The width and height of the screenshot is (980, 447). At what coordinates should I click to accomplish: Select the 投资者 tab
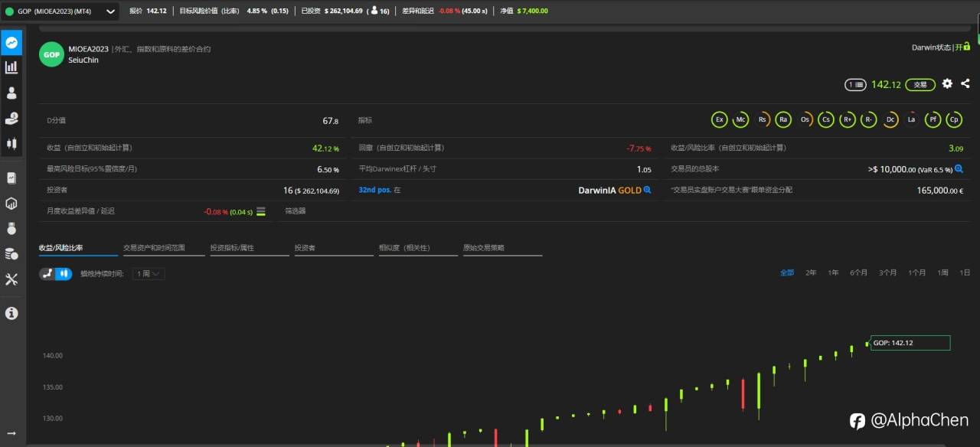pyautogui.click(x=332, y=249)
